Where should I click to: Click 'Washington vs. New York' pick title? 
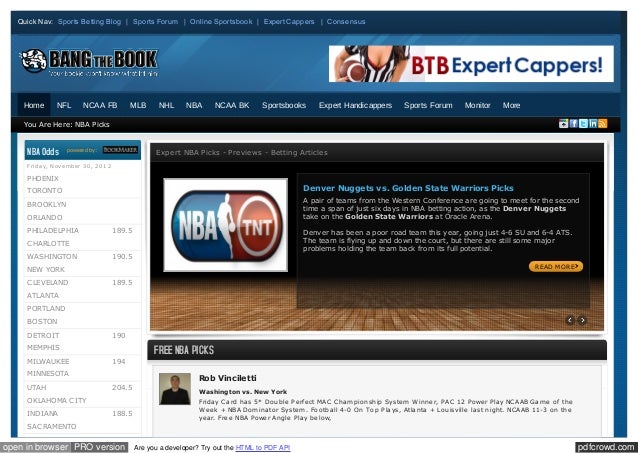(x=243, y=392)
